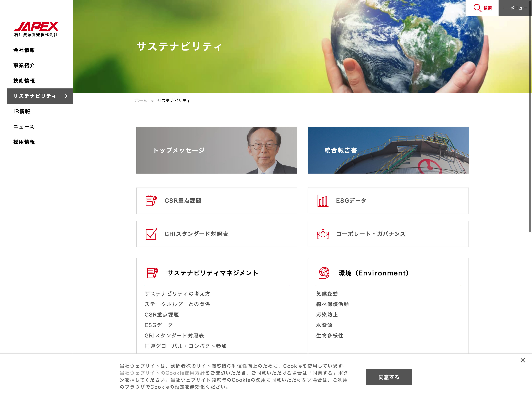
Task: Click the GRIスタンダード checkmark box icon
Action: click(x=151, y=234)
